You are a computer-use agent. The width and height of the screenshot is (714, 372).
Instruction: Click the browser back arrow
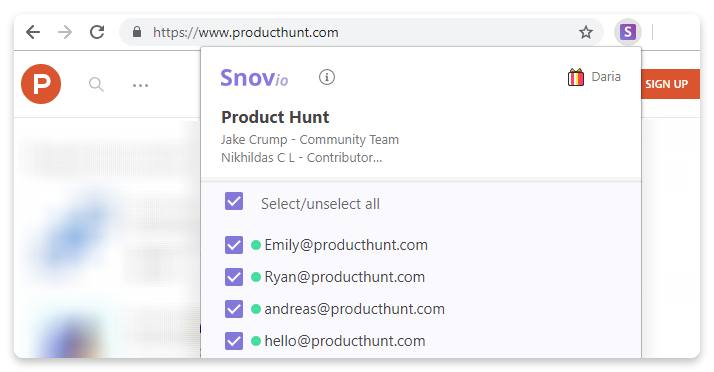coord(33,32)
